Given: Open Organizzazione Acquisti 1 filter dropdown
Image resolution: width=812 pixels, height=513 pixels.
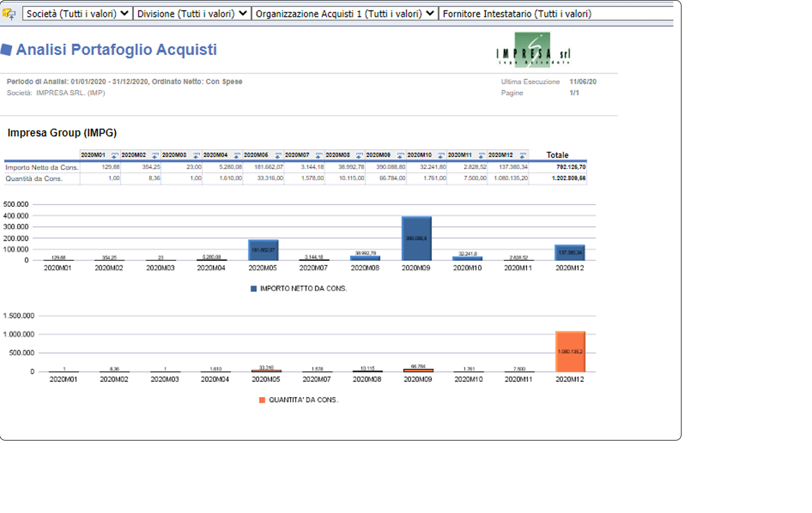Looking at the screenshot, I should pyautogui.click(x=345, y=14).
